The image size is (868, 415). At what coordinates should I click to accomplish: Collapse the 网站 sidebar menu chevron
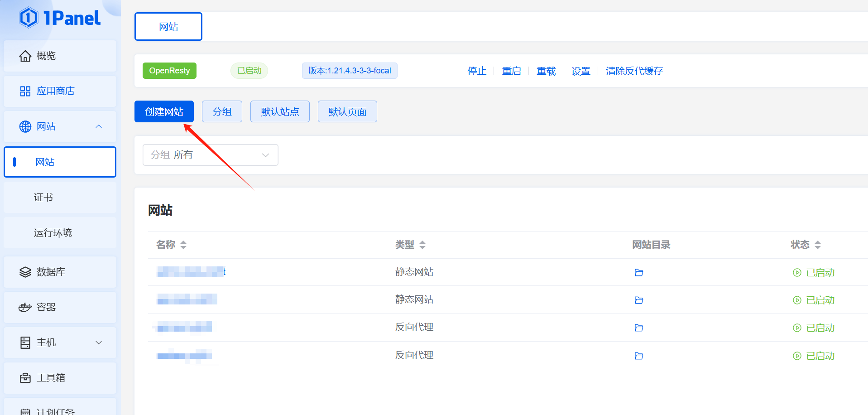pos(99,126)
